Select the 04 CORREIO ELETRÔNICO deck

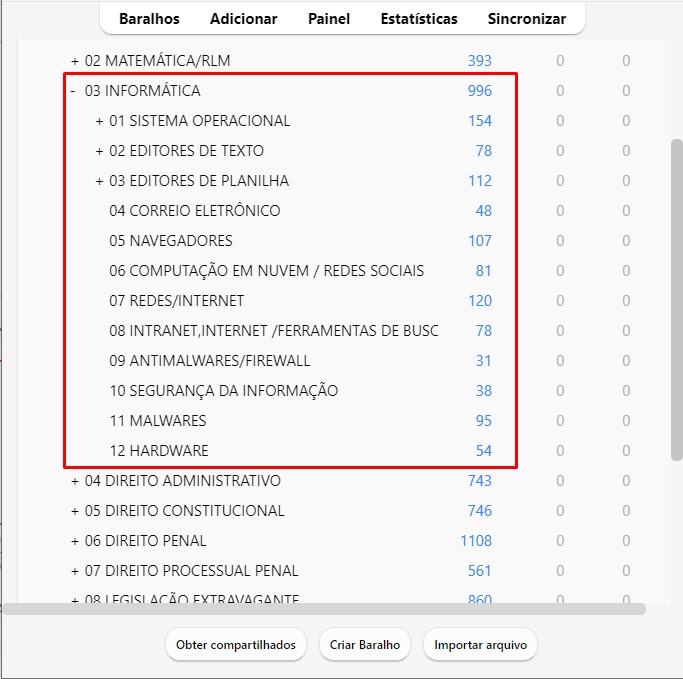[x=195, y=211]
